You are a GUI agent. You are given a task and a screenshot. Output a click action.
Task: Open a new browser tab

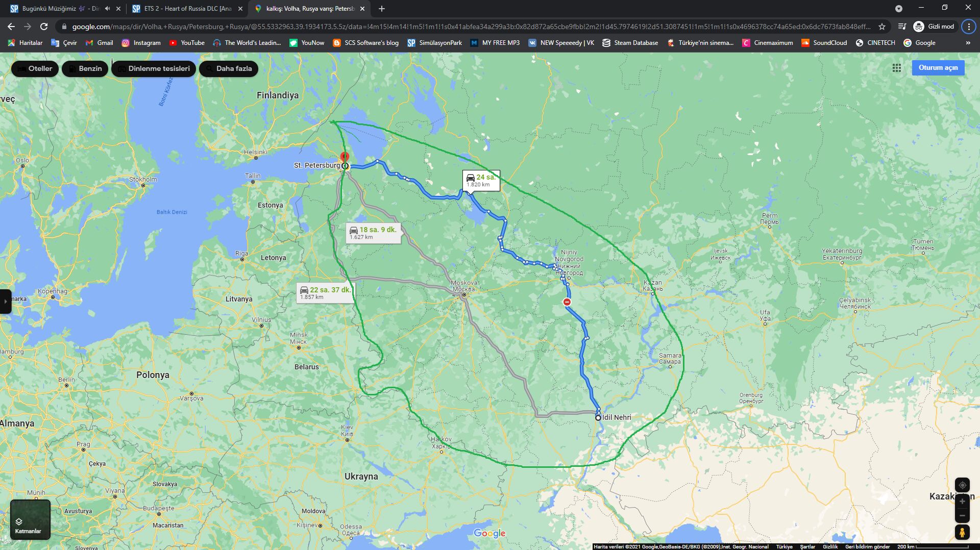tap(382, 9)
